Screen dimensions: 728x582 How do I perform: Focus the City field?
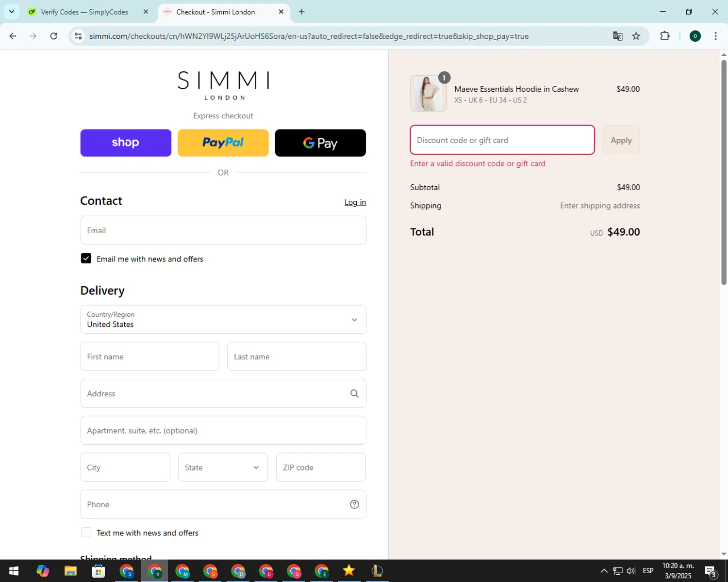tap(125, 467)
